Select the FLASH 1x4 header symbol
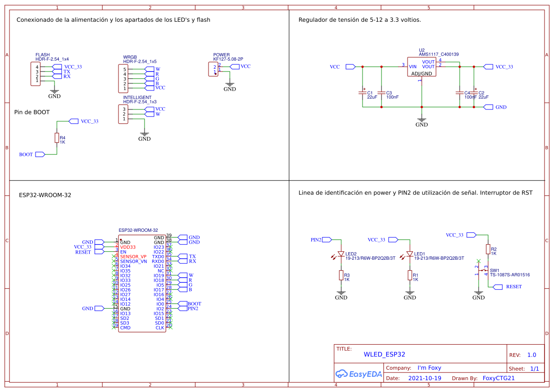 (x=36, y=74)
